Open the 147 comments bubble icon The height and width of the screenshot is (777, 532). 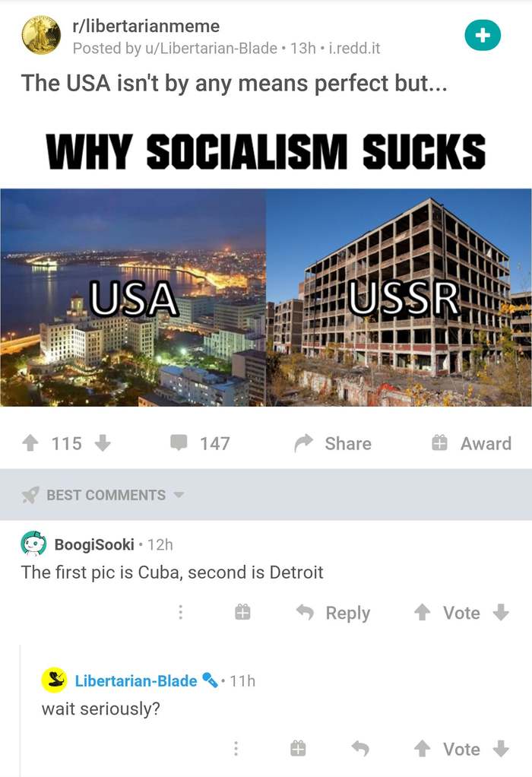click(179, 442)
